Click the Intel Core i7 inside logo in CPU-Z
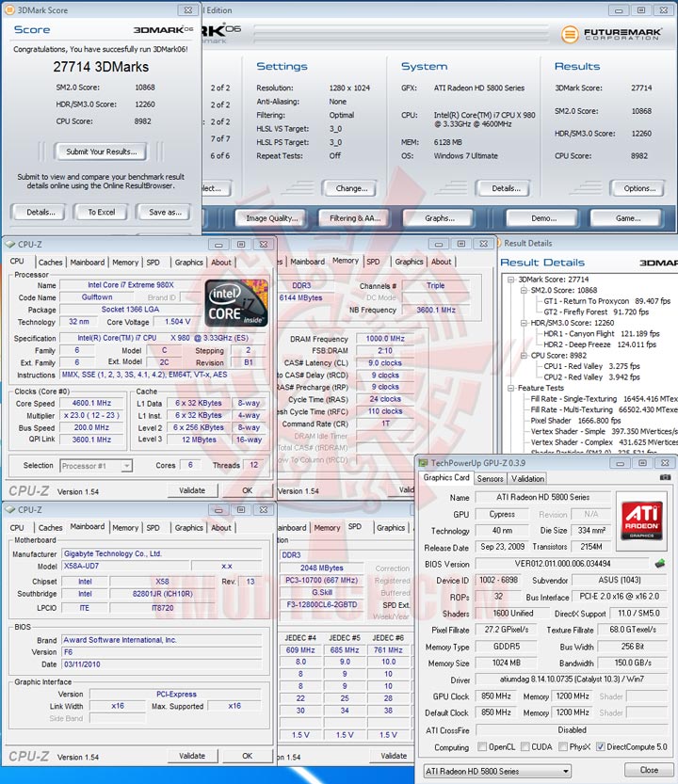 pyautogui.click(x=236, y=303)
